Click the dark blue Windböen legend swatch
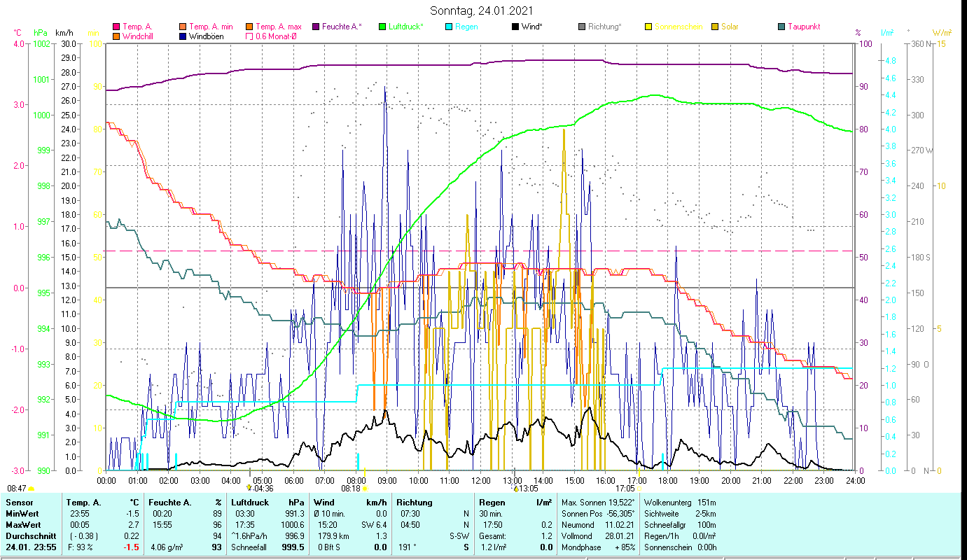Screen dimensions: 967x560 [x=183, y=36]
